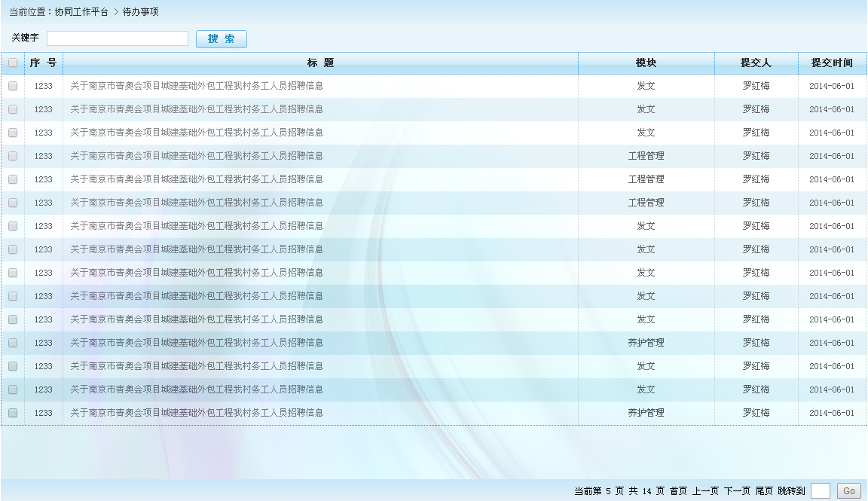Tick the checkbox of the first table row
868x501 pixels.
(x=13, y=86)
